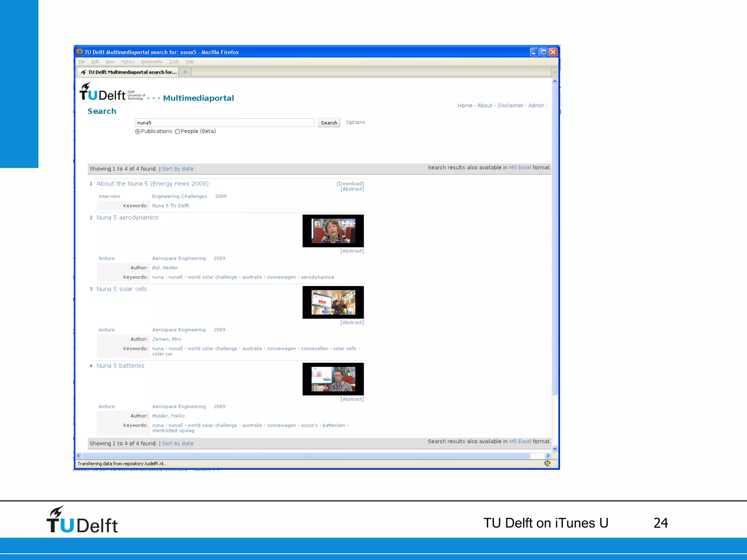Click the horizontal scrollbar left arrow

point(79,456)
